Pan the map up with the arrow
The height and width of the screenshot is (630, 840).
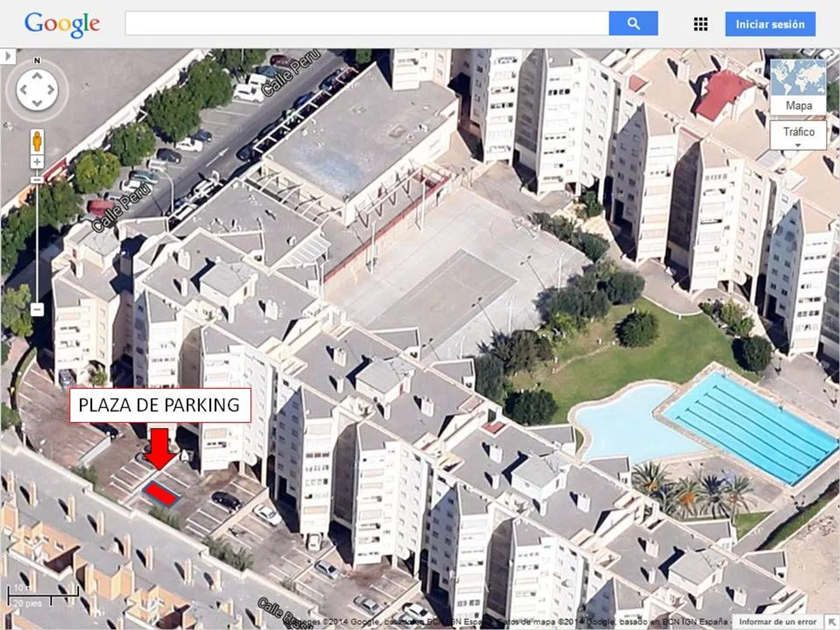coord(37,76)
